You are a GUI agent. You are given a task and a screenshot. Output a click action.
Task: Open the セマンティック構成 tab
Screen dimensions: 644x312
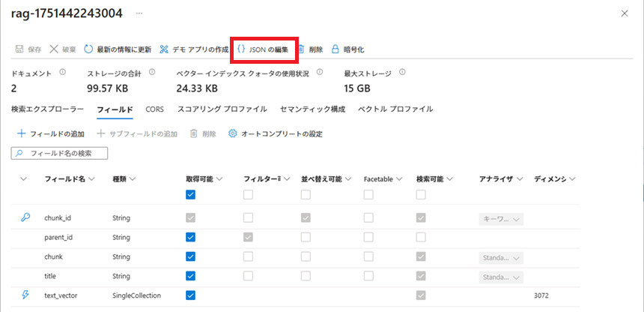(312, 109)
